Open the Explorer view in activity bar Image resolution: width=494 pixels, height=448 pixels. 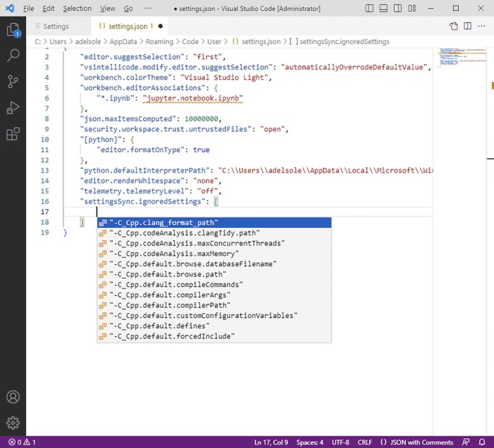13,30
